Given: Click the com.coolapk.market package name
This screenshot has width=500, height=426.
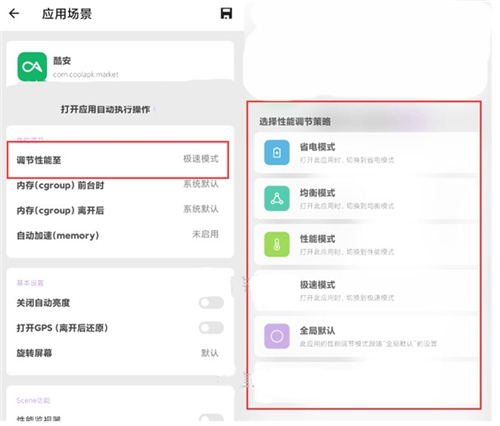Looking at the screenshot, I should [86, 75].
